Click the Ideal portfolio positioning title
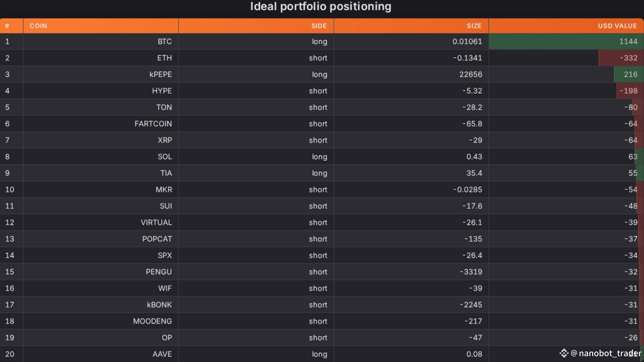 point(321,7)
